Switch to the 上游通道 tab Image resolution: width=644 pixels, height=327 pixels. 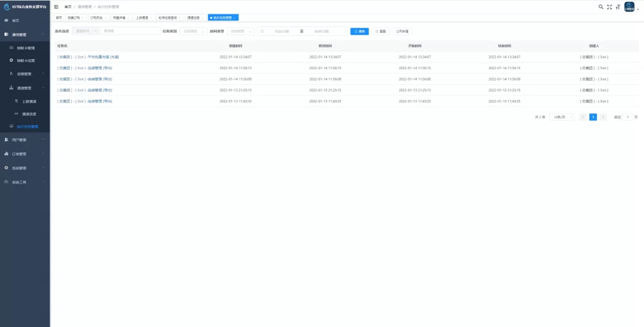(x=144, y=18)
